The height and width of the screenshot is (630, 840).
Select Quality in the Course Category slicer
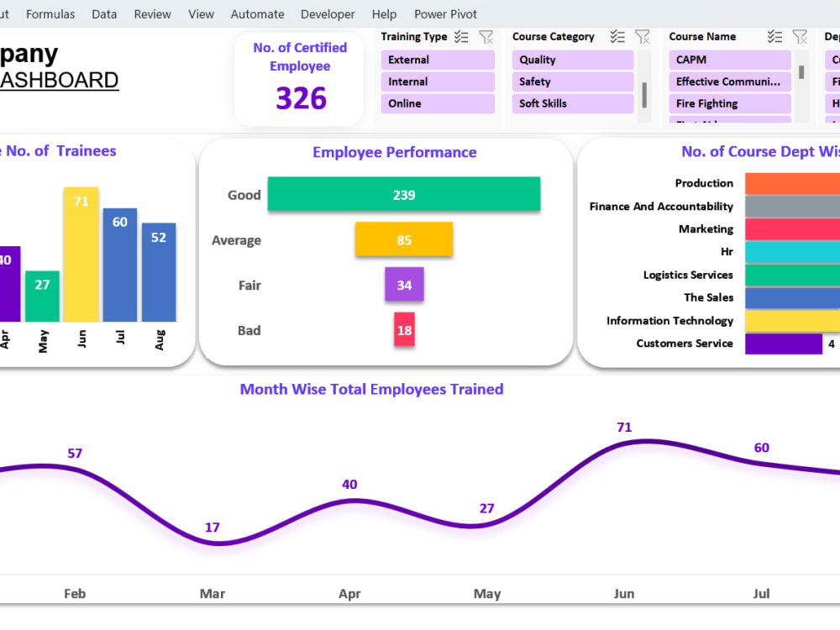point(572,59)
